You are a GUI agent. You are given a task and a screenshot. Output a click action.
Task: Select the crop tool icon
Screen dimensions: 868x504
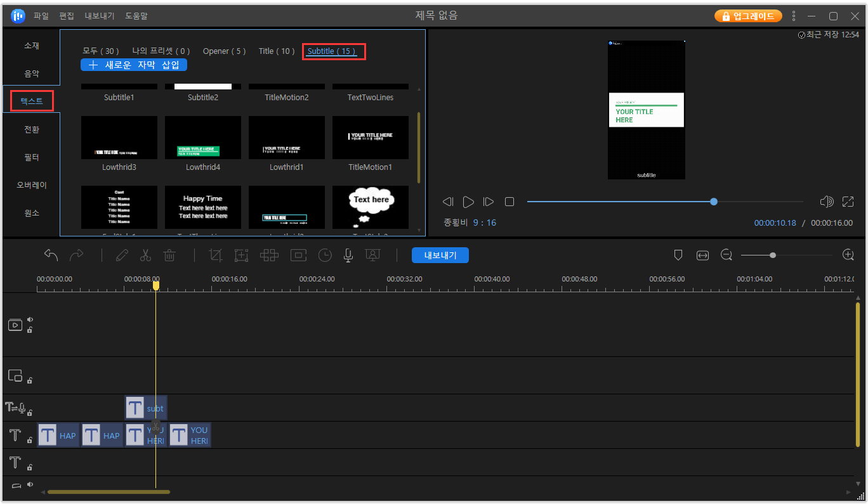pyautogui.click(x=216, y=255)
